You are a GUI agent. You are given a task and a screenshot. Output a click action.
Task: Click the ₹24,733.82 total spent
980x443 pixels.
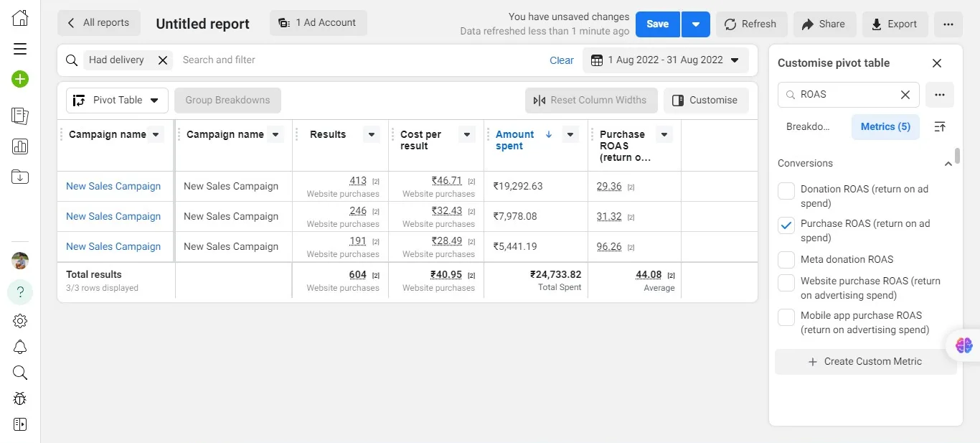(x=555, y=274)
